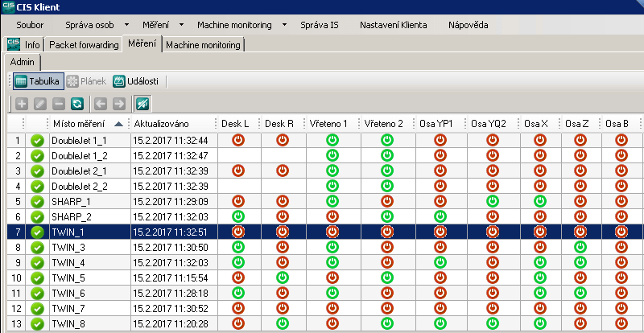Click the CIS icon on the Info tab

coord(14,44)
